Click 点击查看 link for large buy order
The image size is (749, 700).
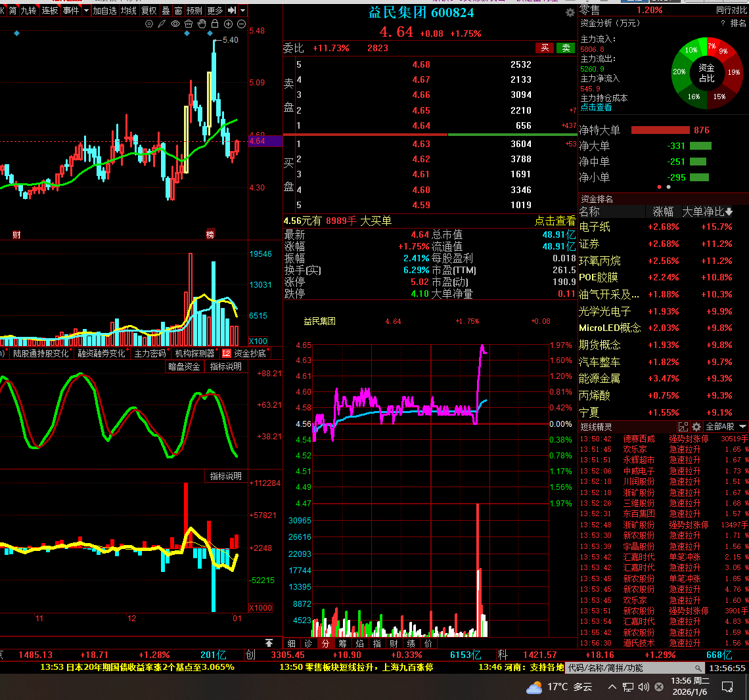[x=555, y=221]
